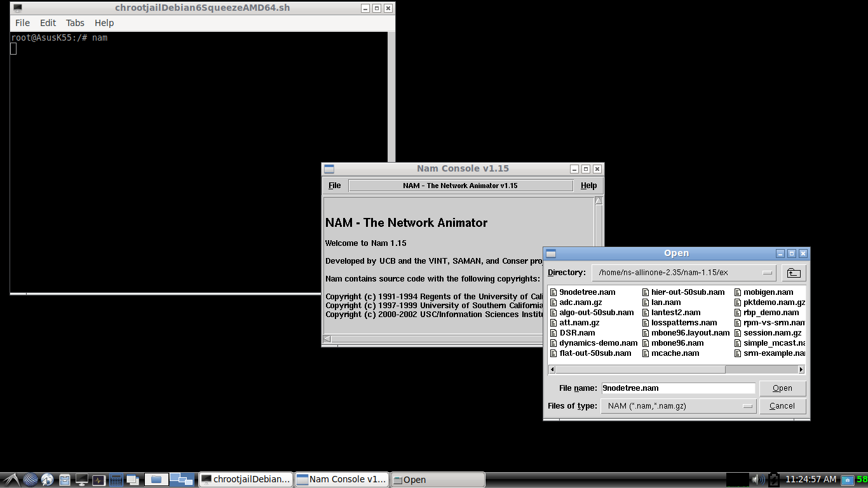This screenshot has width=868, height=488.
Task: Launch the globe web browser in taskbar
Action: click(x=31, y=480)
